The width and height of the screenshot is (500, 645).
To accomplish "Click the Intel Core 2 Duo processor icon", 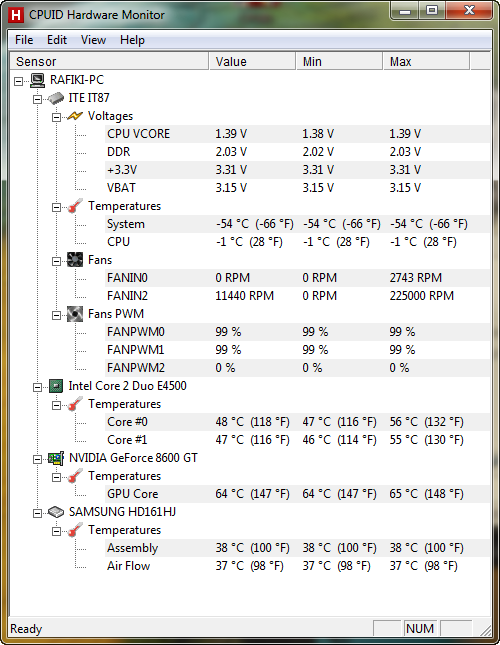I will (x=56, y=386).
